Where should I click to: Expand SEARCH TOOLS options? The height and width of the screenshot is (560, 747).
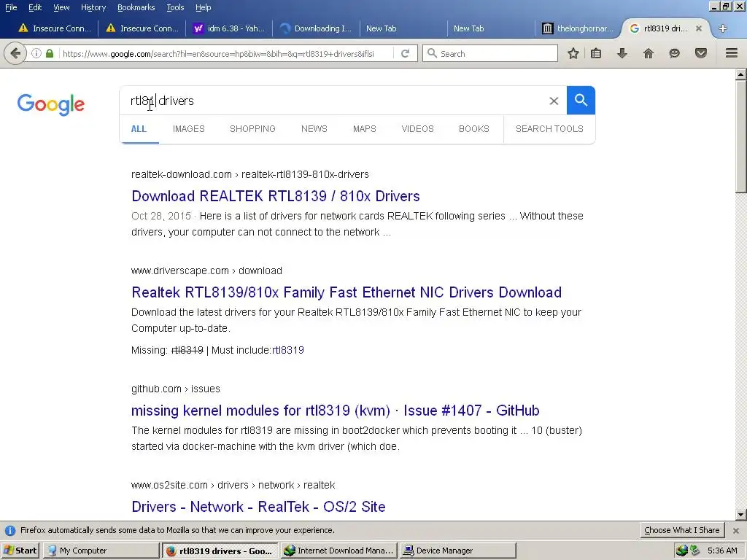(x=549, y=129)
